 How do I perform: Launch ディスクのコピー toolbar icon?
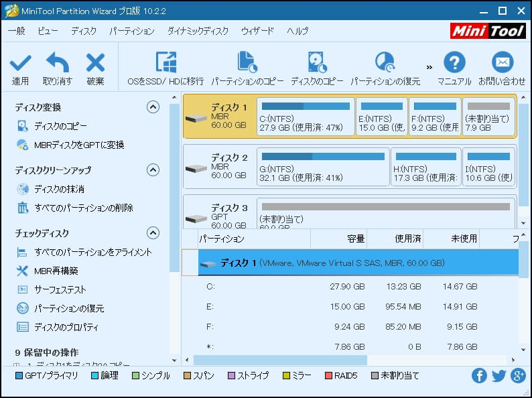point(317,62)
